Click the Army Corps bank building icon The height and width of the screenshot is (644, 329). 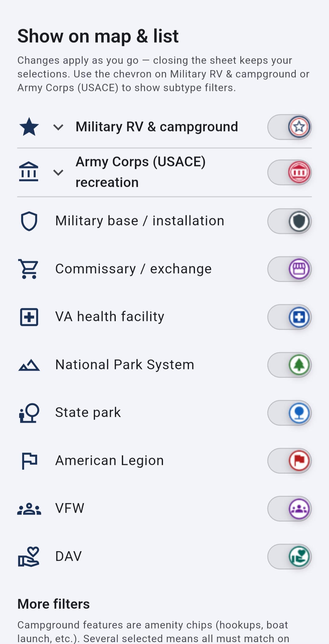point(29,172)
